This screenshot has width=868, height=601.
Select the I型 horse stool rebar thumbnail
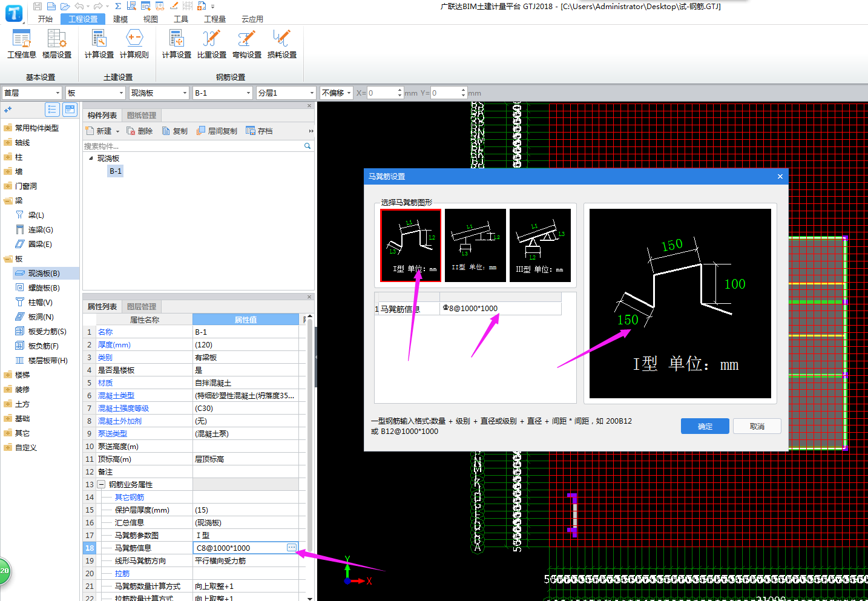click(x=411, y=245)
